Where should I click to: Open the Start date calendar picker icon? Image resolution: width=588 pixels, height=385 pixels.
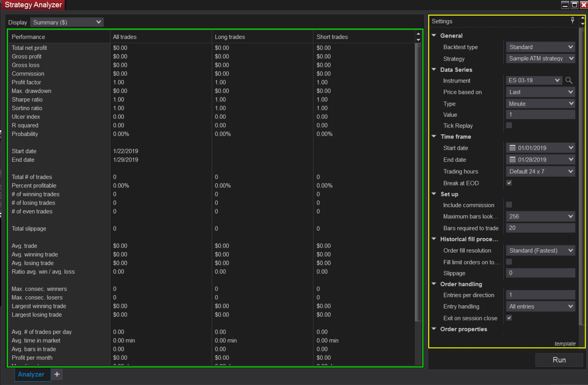pos(512,148)
